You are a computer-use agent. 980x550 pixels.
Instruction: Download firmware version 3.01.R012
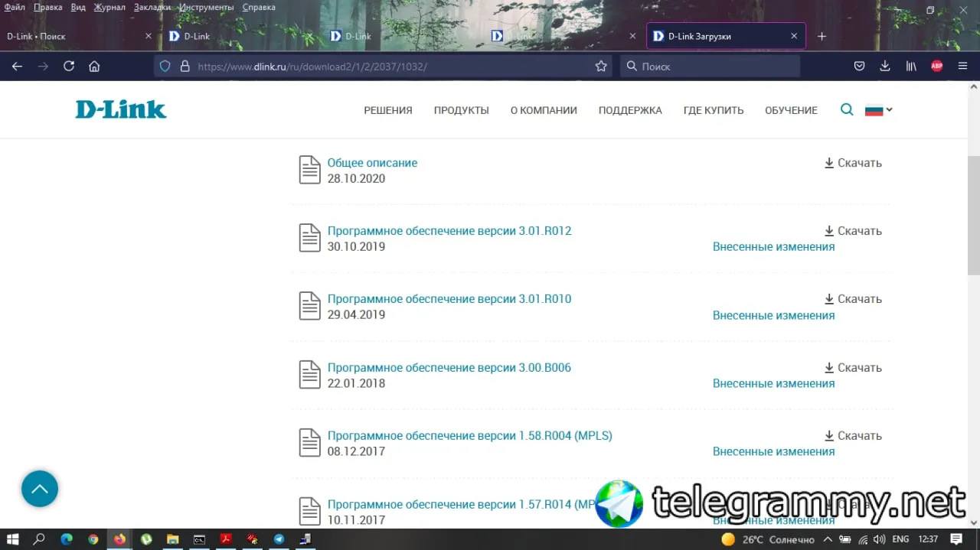point(853,231)
